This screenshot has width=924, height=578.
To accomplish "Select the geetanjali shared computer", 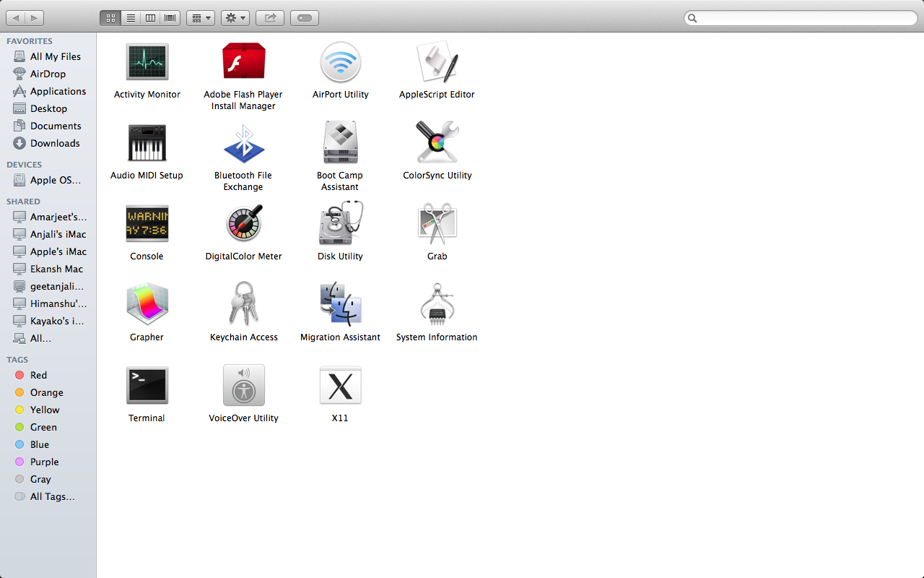I will click(48, 286).
